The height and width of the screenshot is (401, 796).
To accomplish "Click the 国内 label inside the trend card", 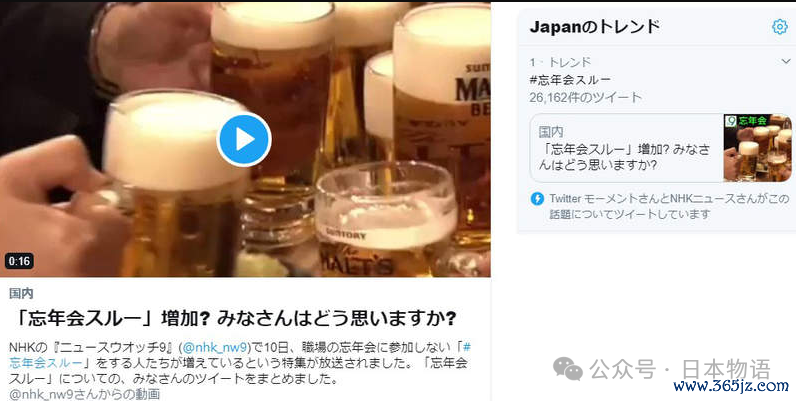I will coord(551,132).
